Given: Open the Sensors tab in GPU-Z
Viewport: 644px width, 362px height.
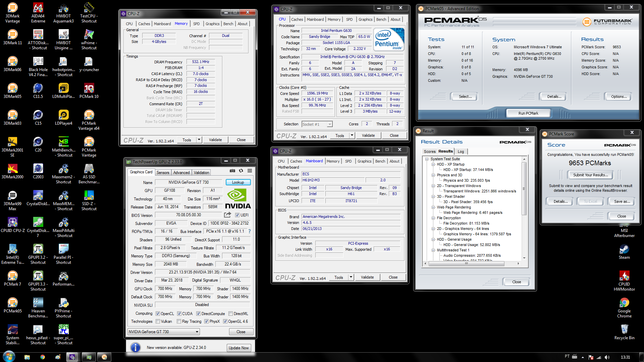Looking at the screenshot, I should point(163,172).
